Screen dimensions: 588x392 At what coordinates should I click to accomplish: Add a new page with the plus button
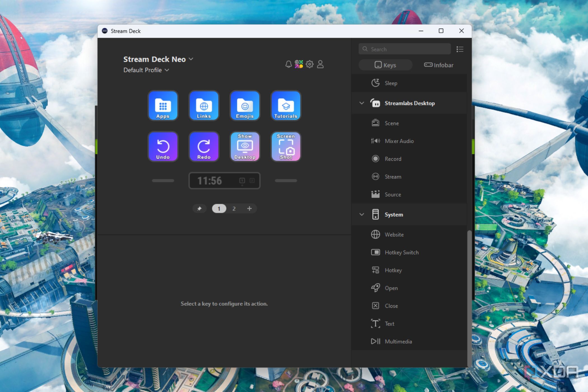click(249, 209)
